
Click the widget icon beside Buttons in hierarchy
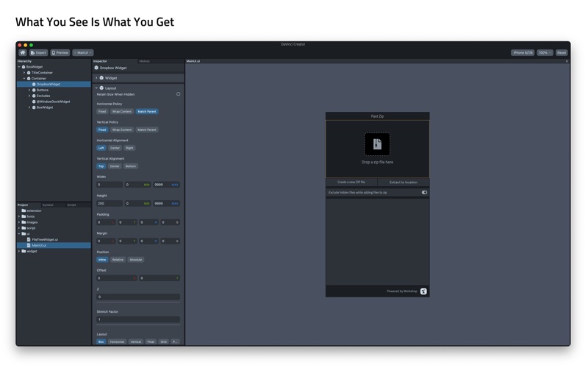(34, 90)
